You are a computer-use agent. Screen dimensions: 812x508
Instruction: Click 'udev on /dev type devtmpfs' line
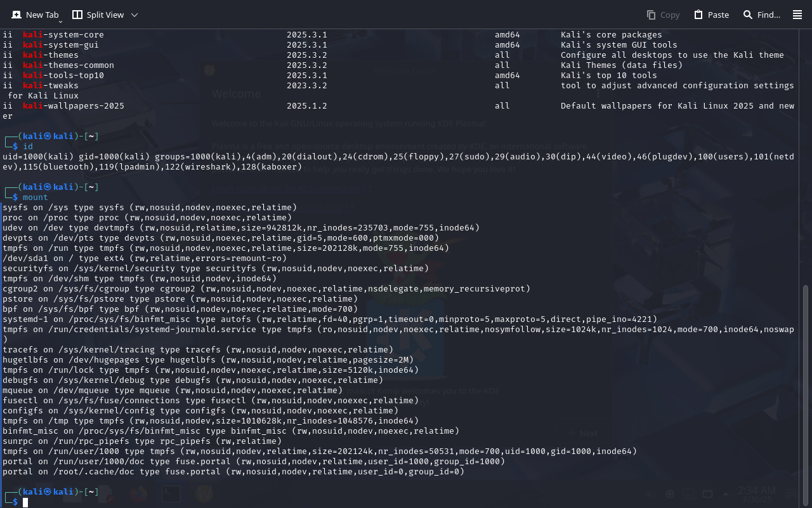[241, 228]
